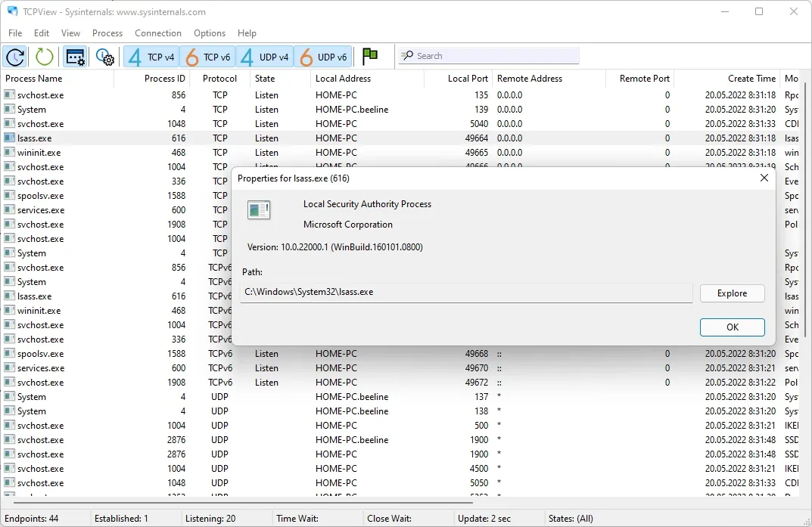This screenshot has height=527, width=812.
Task: Click the process info gear icon
Action: pyautogui.click(x=104, y=57)
